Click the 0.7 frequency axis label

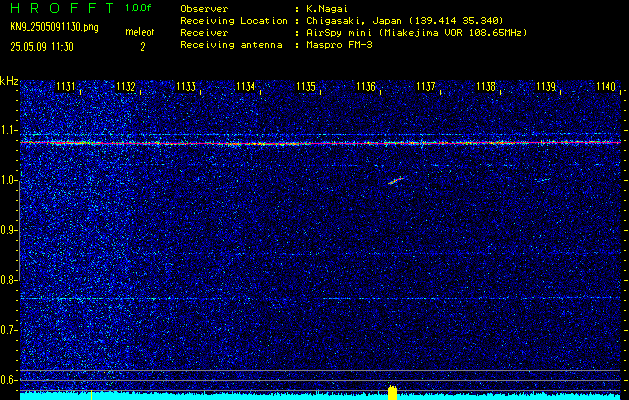coord(9,330)
